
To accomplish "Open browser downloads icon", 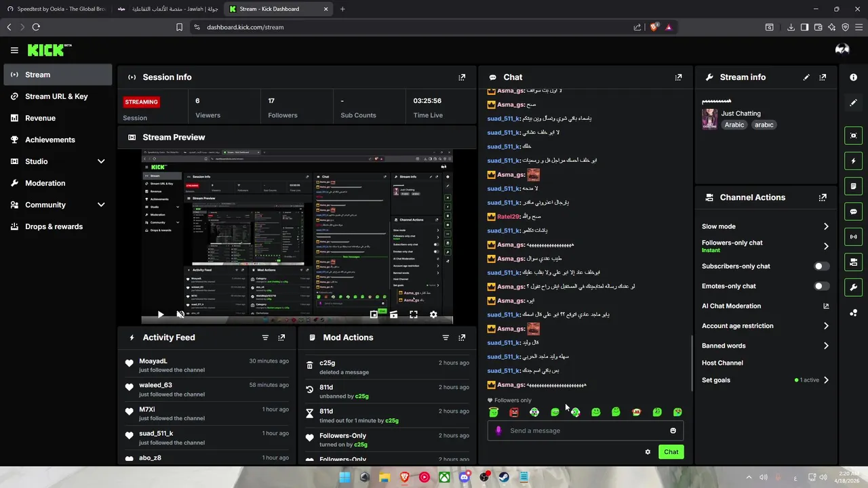I will [x=791, y=27].
